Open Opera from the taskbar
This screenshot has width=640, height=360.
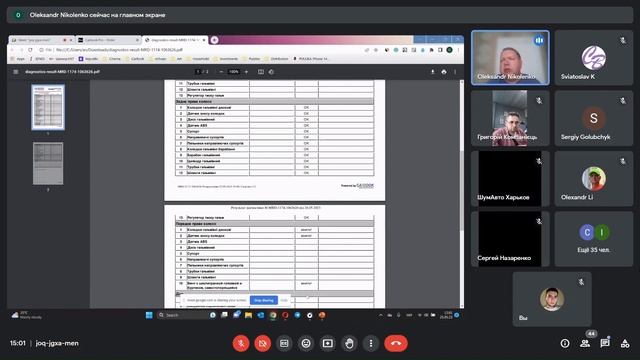285,315
